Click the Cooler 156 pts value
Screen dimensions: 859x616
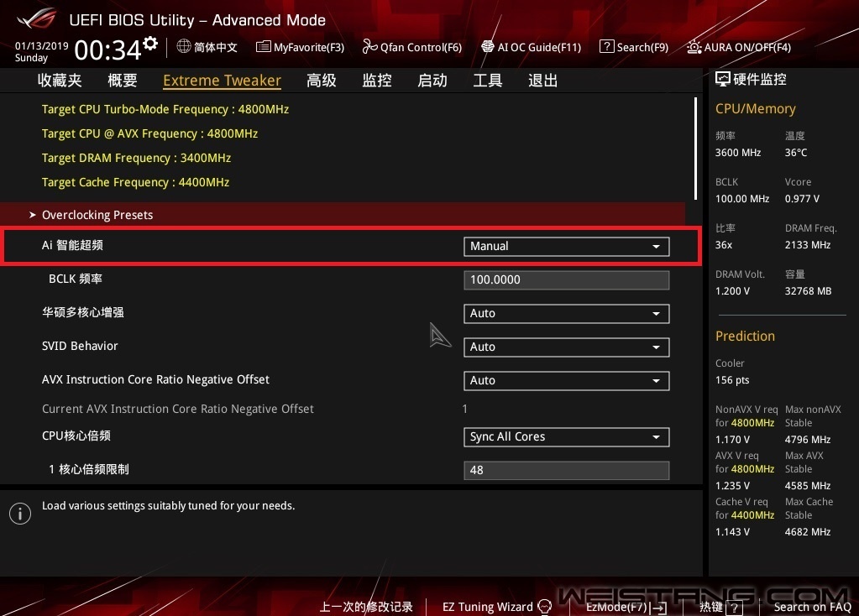pyautogui.click(x=732, y=380)
